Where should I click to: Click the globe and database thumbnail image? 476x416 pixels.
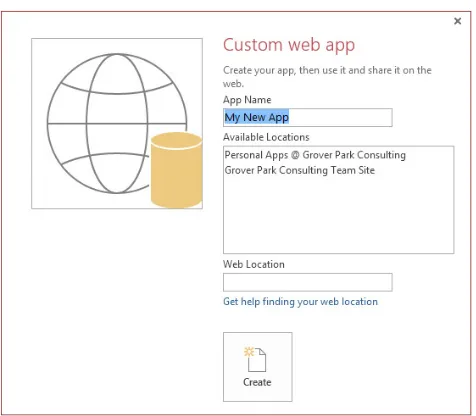117,123
